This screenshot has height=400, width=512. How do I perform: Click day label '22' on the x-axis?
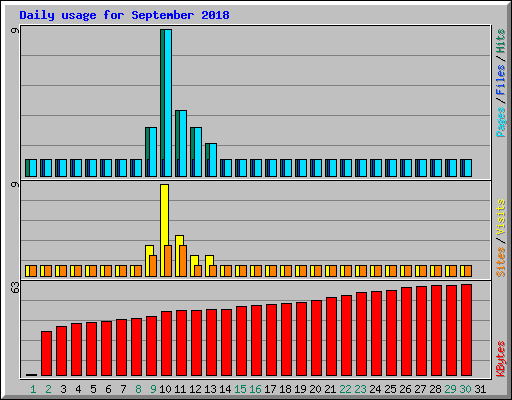click(x=345, y=389)
